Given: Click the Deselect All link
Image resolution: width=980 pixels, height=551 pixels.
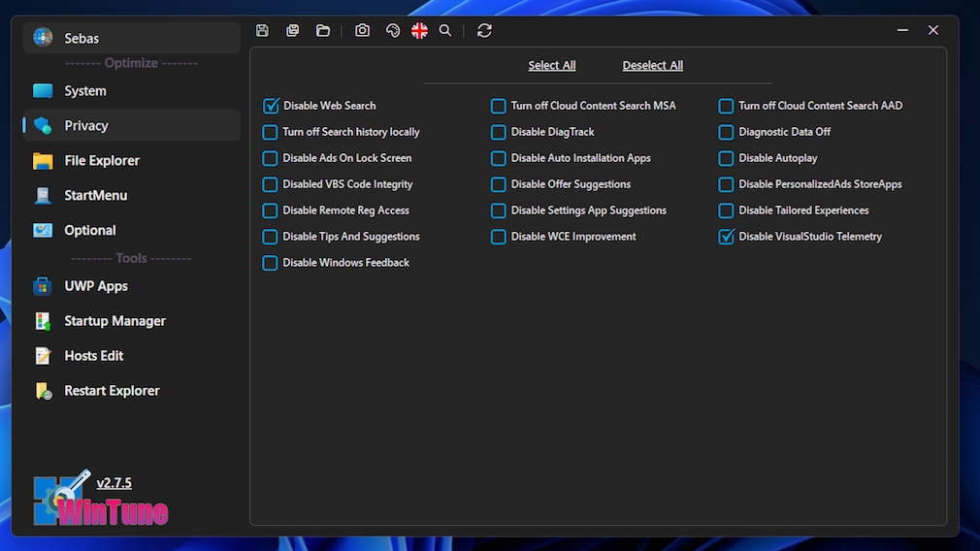Looking at the screenshot, I should [x=652, y=66].
